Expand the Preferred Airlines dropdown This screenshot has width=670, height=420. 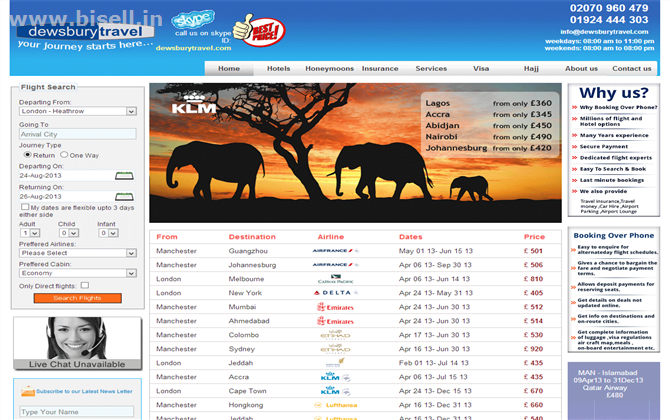point(78,253)
